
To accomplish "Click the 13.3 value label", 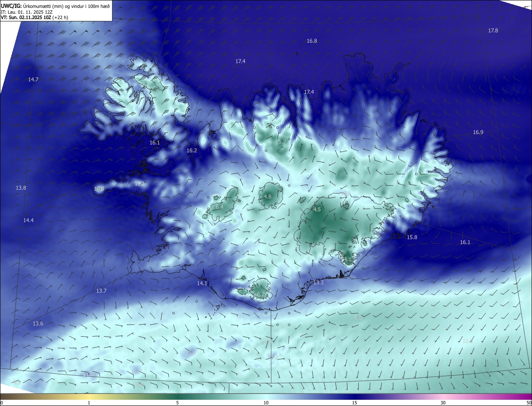I will click(x=318, y=283).
